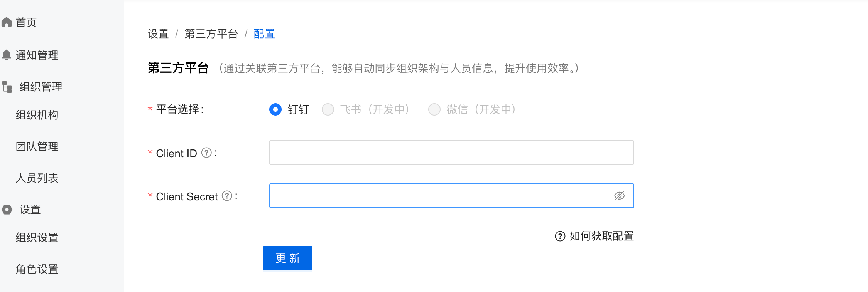Focus the Client ID input field
The width and height of the screenshot is (868, 292).
pyautogui.click(x=451, y=153)
